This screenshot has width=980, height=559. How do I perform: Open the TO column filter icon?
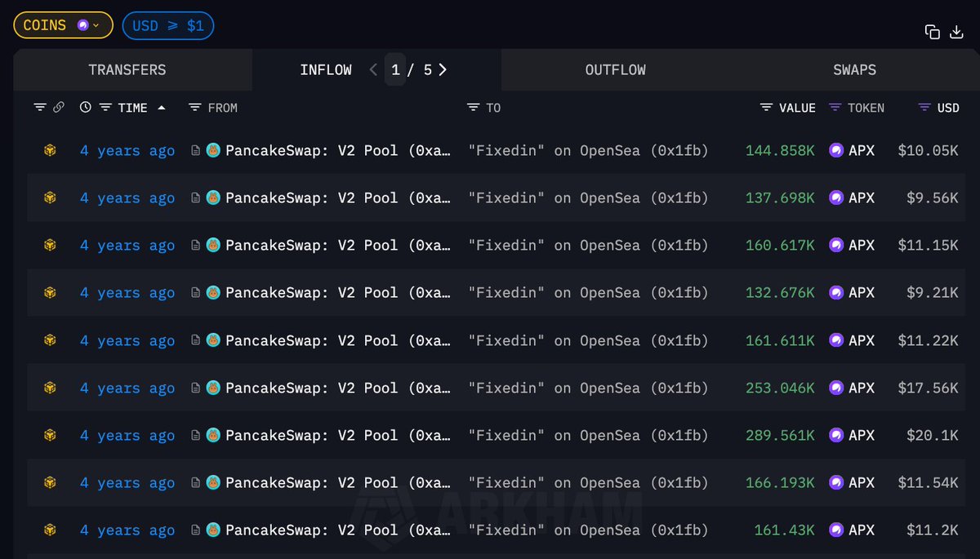click(473, 108)
